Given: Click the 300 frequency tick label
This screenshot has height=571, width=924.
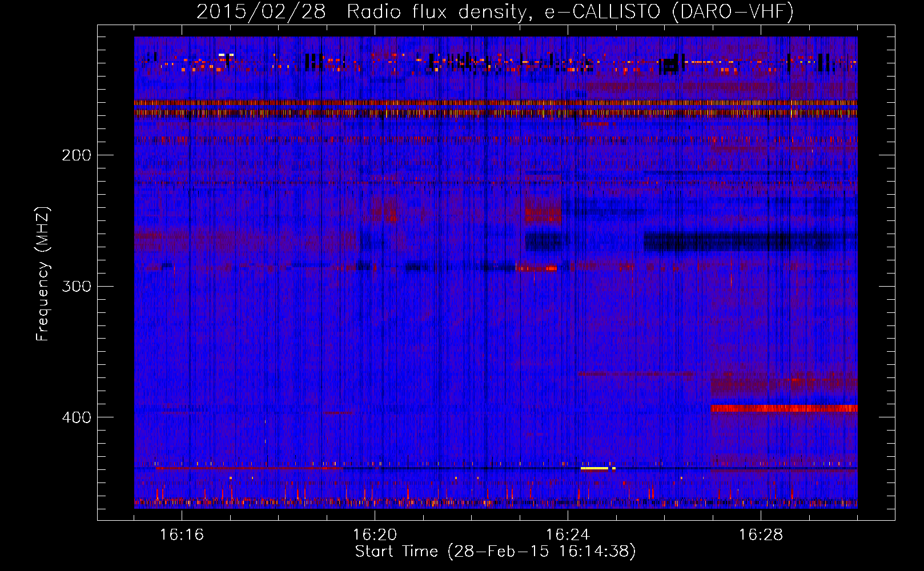Looking at the screenshot, I should tap(77, 286).
